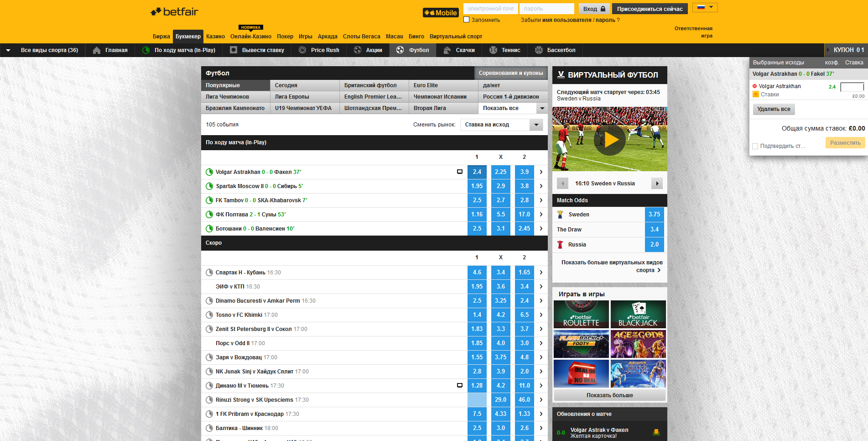Click the Разместить place bet button
The height and width of the screenshot is (441, 868).
[845, 143]
